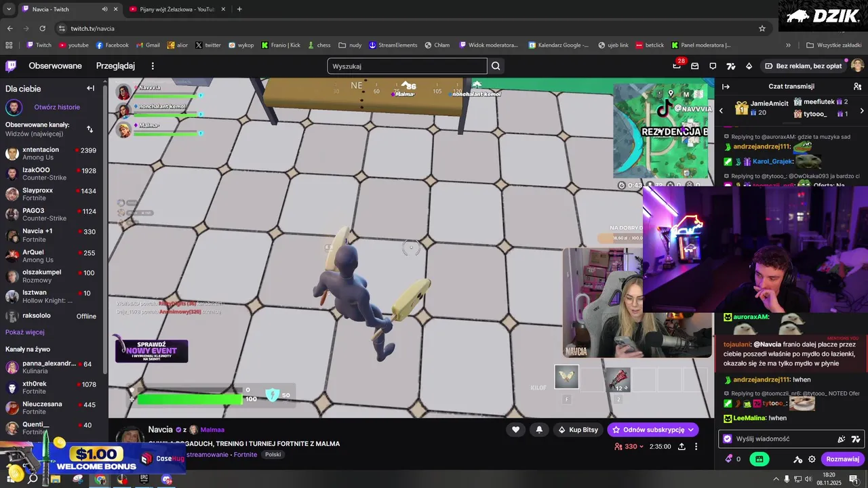
Task: Open Malmaa channel link
Action: click(212, 430)
